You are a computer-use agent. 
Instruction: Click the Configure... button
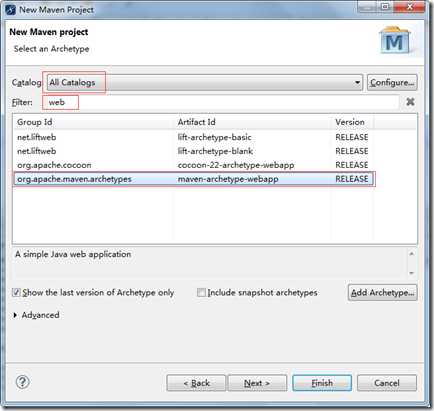pyautogui.click(x=392, y=82)
